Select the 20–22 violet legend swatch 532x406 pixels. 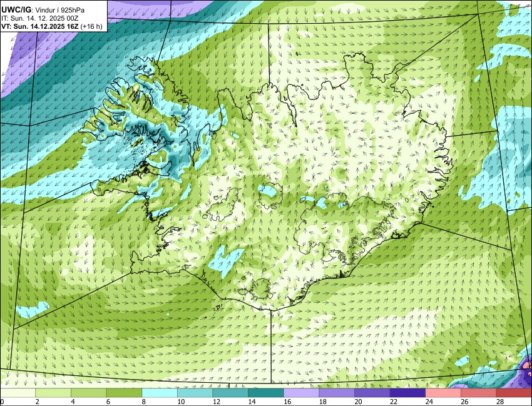[372, 393]
